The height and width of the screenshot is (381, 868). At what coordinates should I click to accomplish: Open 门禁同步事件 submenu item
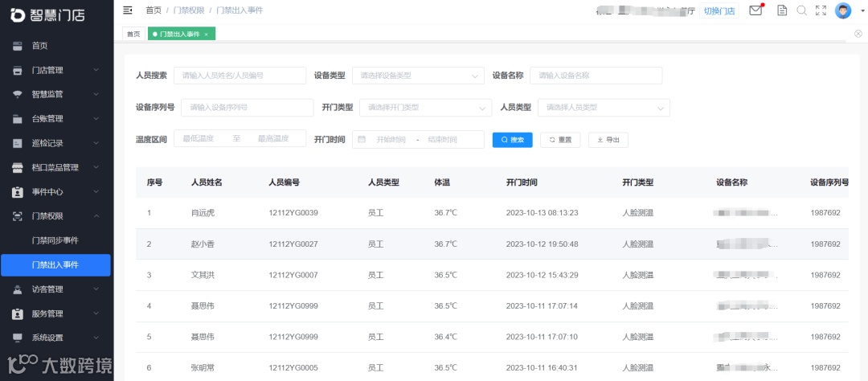tap(55, 241)
